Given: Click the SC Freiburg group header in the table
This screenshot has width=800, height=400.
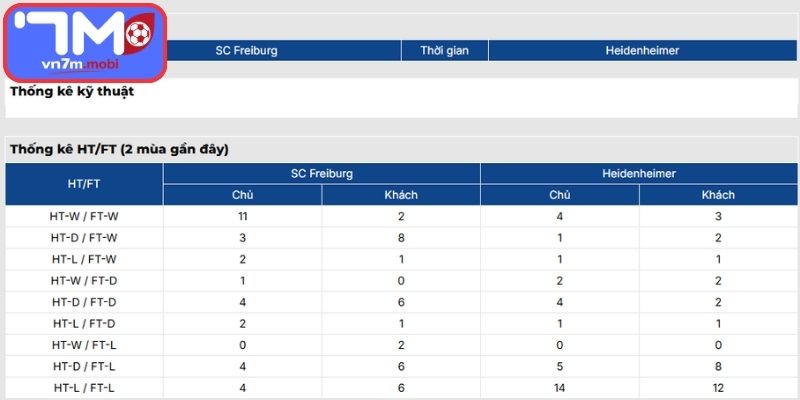Looking at the screenshot, I should tap(322, 173).
